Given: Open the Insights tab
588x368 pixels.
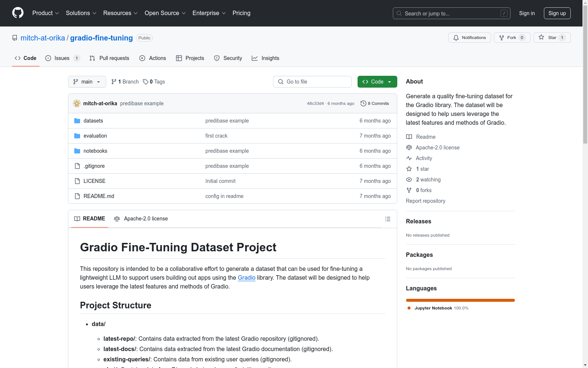Looking at the screenshot, I should (x=265, y=58).
